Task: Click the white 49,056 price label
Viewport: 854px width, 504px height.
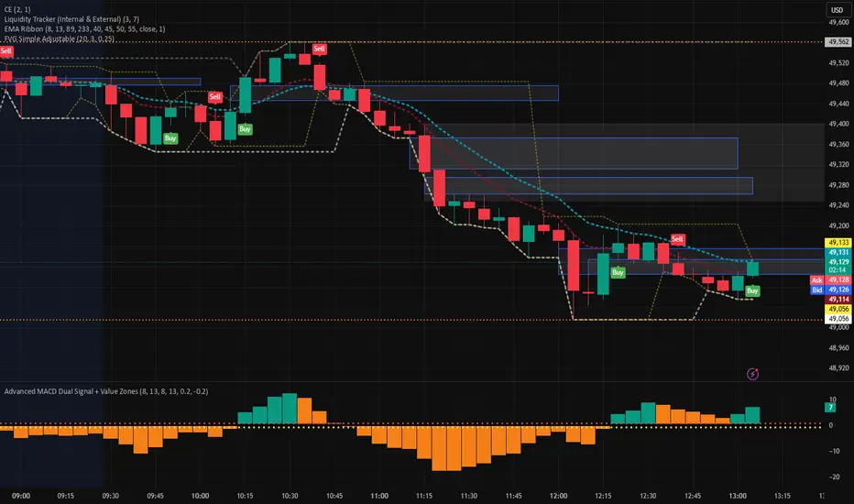Action: pos(838,318)
